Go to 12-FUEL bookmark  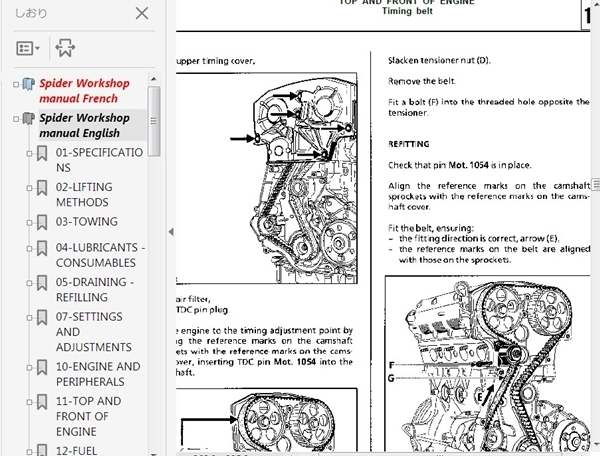click(x=77, y=450)
